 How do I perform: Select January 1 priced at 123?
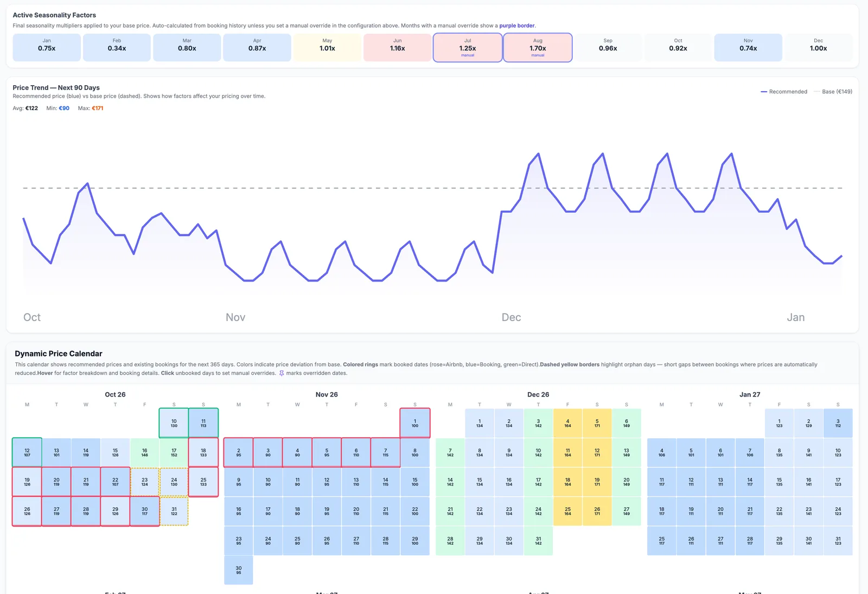(x=779, y=423)
